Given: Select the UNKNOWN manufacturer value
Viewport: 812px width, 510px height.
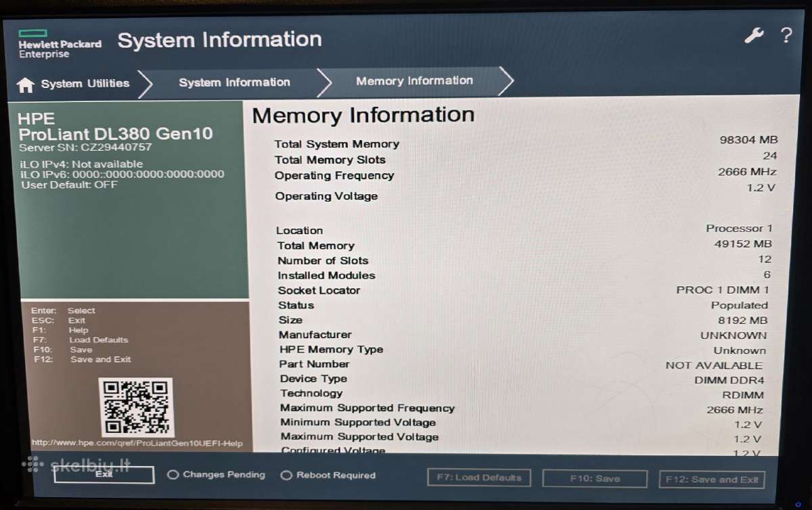Looking at the screenshot, I should tap(734, 335).
